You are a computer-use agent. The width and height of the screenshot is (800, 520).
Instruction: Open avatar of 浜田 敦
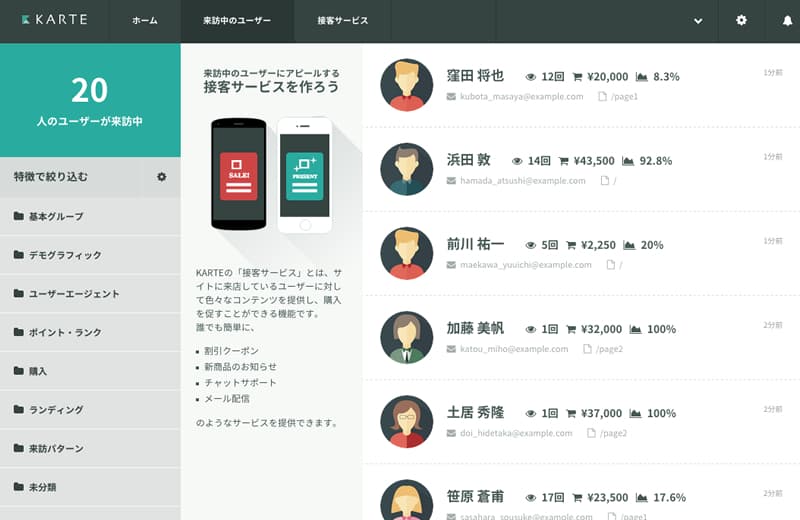[407, 169]
